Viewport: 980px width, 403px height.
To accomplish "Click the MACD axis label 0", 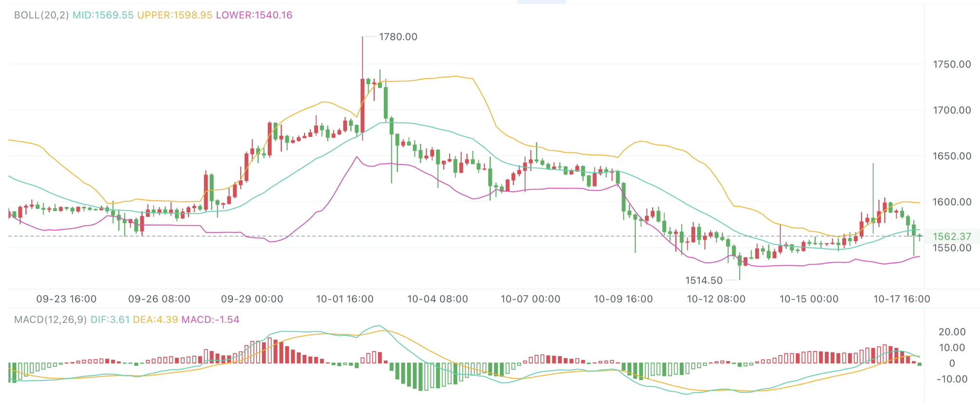I will pyautogui.click(x=952, y=364).
